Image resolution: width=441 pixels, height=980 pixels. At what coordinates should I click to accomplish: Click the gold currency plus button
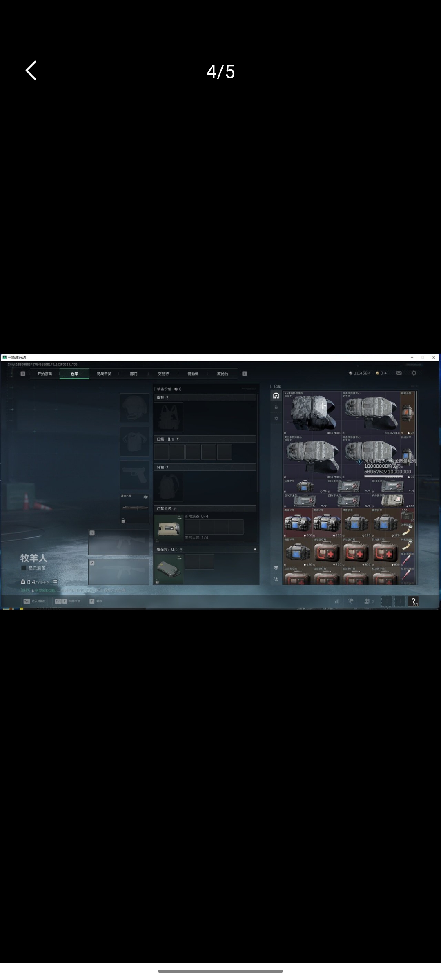point(385,373)
